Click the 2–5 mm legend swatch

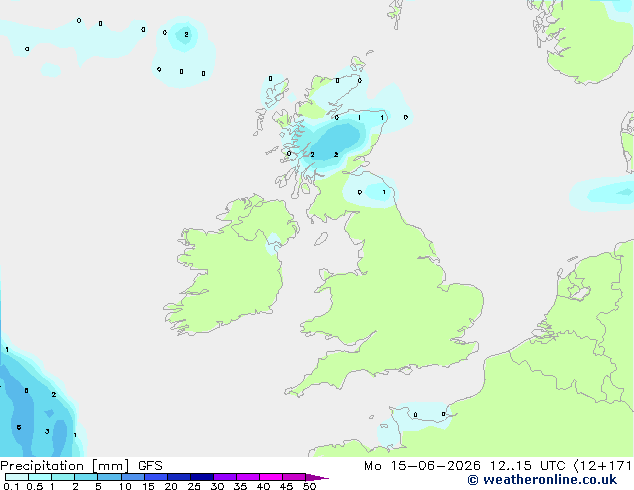click(86, 477)
